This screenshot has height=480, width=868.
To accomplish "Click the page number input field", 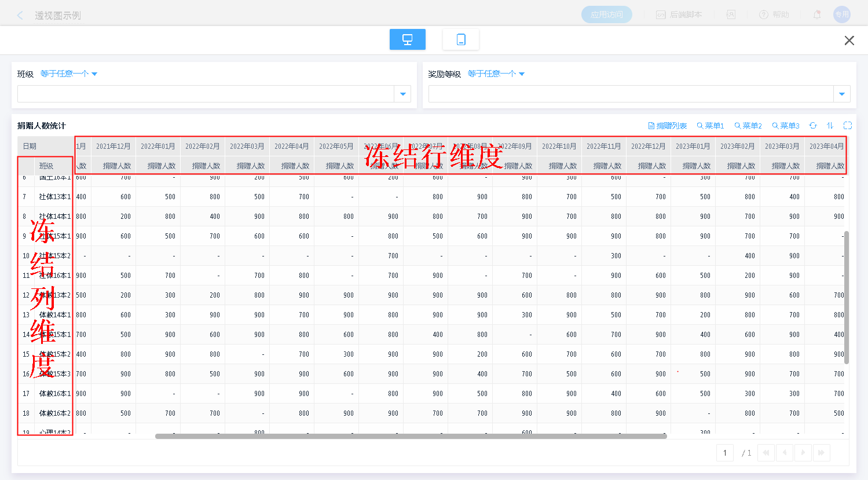I will click(x=724, y=453).
